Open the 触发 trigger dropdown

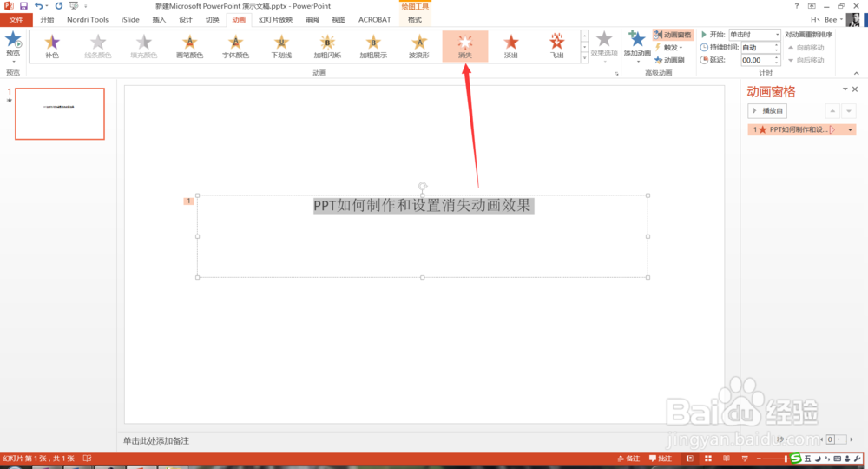tap(670, 47)
